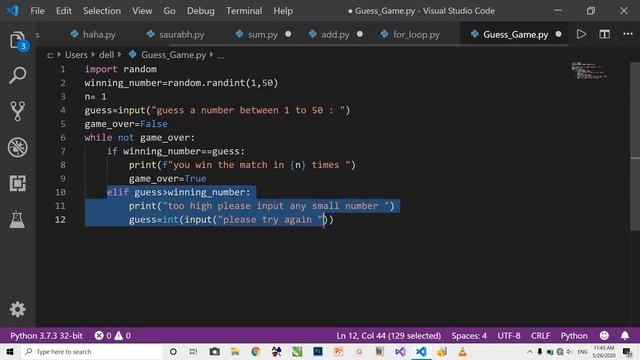Open the Search view in activity bar
Image resolution: width=640 pixels, height=360 pixels.
18,75
